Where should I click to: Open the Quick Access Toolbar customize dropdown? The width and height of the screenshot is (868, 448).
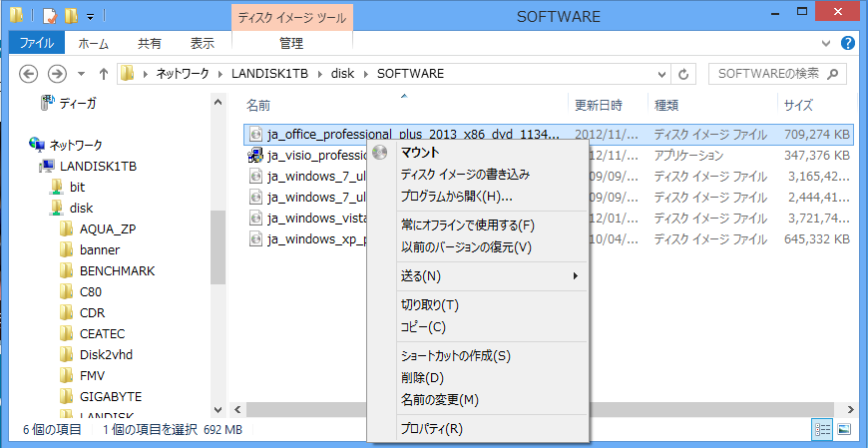coord(89,16)
